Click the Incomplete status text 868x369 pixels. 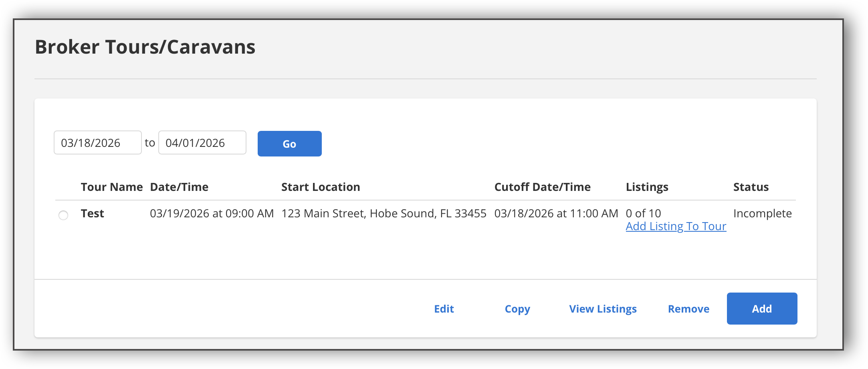(x=763, y=213)
